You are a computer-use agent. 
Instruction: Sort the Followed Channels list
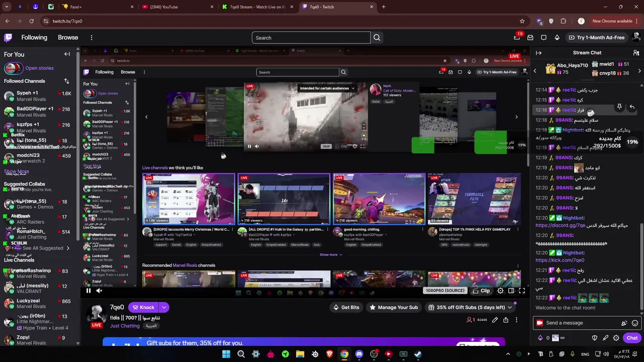[x=66, y=81]
